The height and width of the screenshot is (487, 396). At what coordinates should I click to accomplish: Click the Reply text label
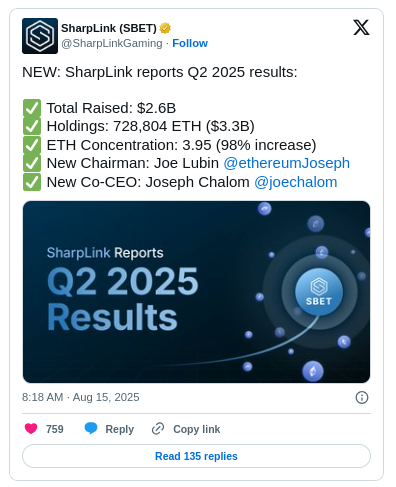pos(119,429)
